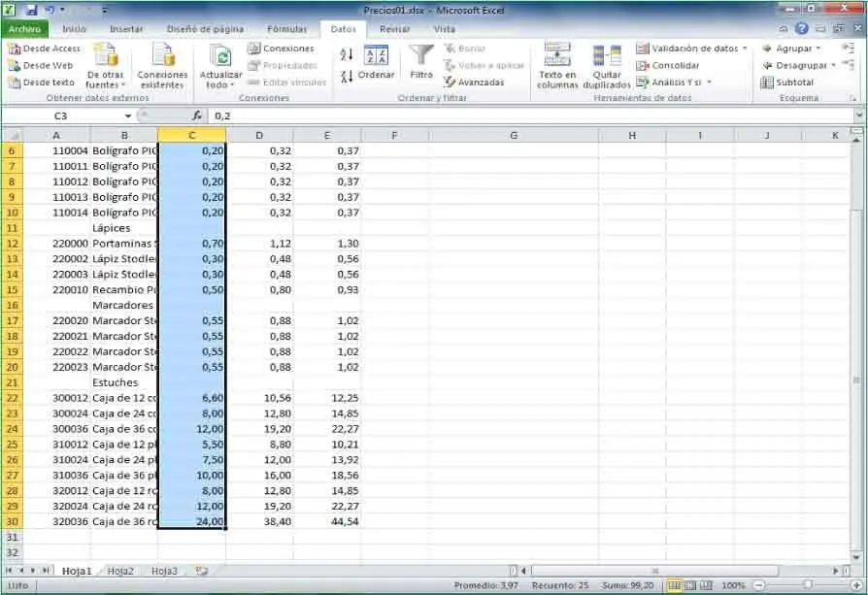Image resolution: width=868 pixels, height=595 pixels.
Task: Switch to Page Layout view in status bar
Action: (690, 586)
